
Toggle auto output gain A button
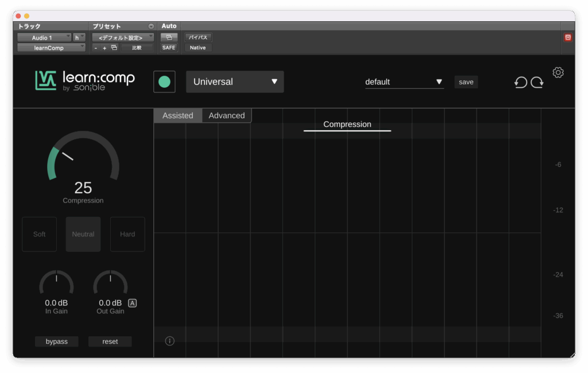click(133, 303)
